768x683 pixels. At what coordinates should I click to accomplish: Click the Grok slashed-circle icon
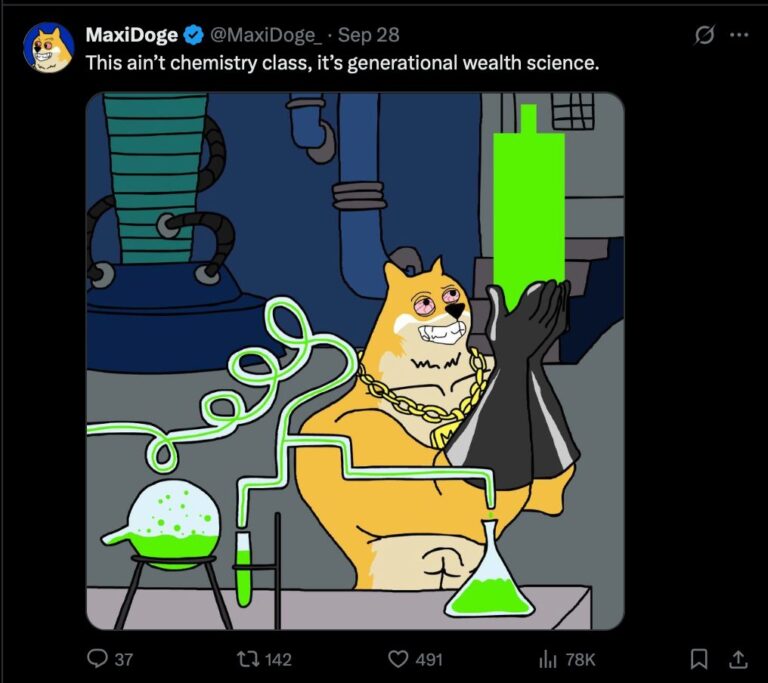pyautogui.click(x=704, y=35)
